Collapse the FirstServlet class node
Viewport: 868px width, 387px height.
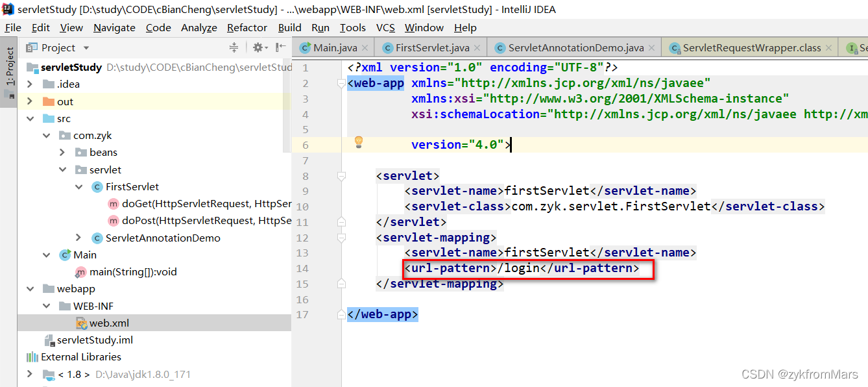tap(79, 187)
